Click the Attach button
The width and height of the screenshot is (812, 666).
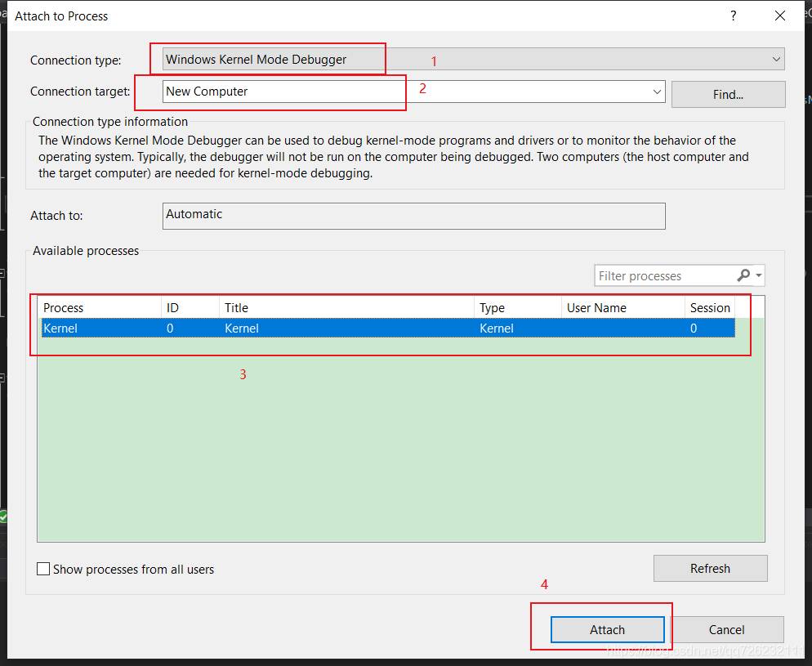click(608, 630)
